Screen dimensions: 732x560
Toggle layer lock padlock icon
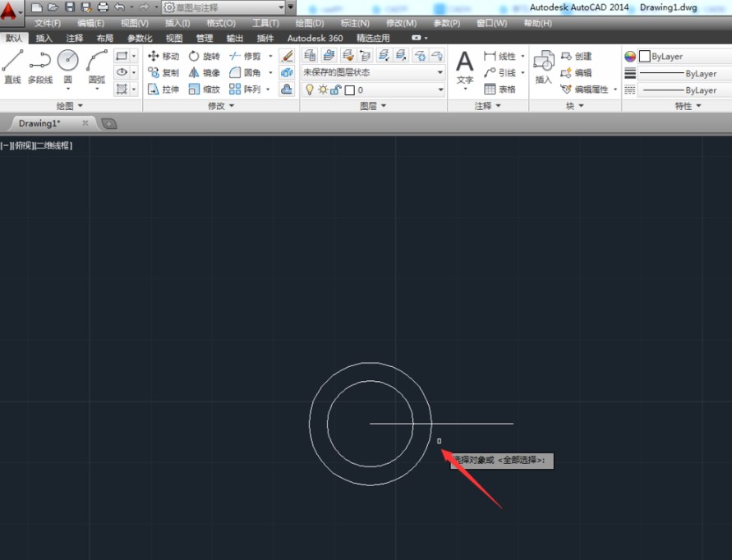pyautogui.click(x=335, y=90)
